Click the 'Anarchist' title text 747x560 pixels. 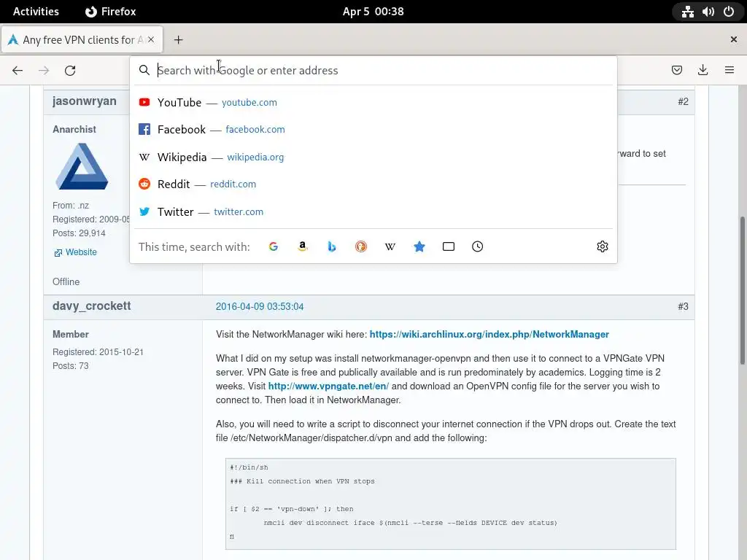74,130
